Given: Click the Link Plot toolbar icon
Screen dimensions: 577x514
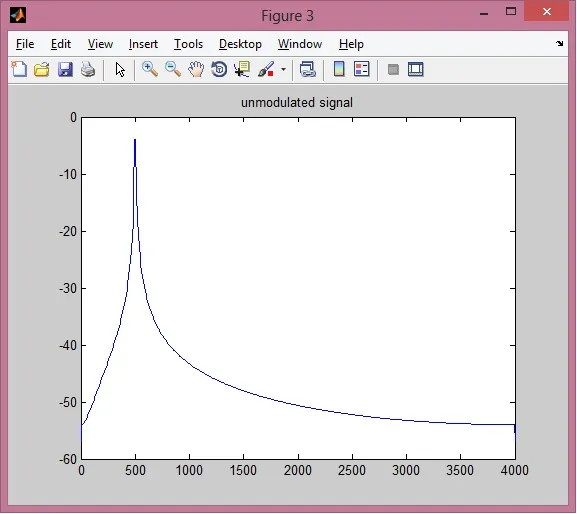Looking at the screenshot, I should (x=308, y=69).
